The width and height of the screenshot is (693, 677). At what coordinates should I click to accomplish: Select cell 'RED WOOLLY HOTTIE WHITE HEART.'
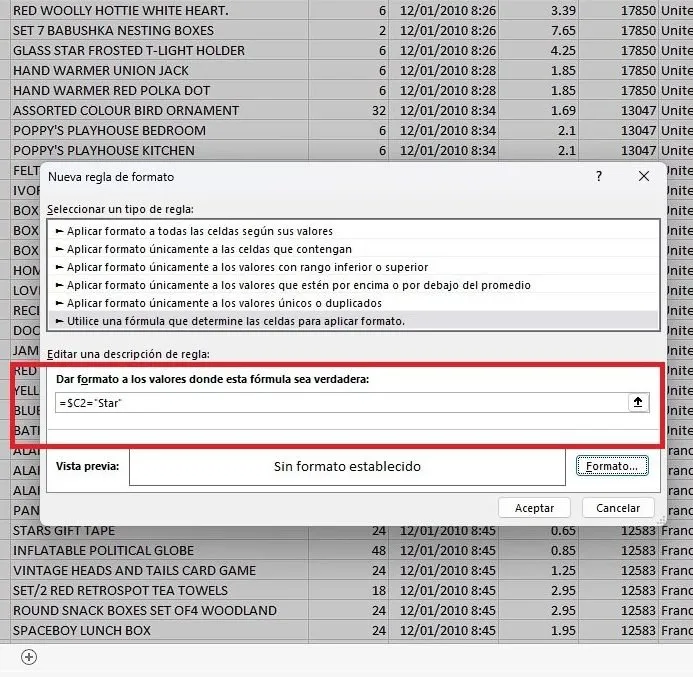[159, 10]
